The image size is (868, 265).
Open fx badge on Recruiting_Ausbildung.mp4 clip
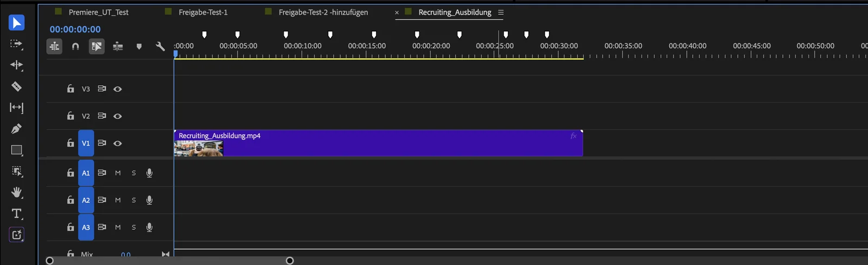pyautogui.click(x=573, y=136)
